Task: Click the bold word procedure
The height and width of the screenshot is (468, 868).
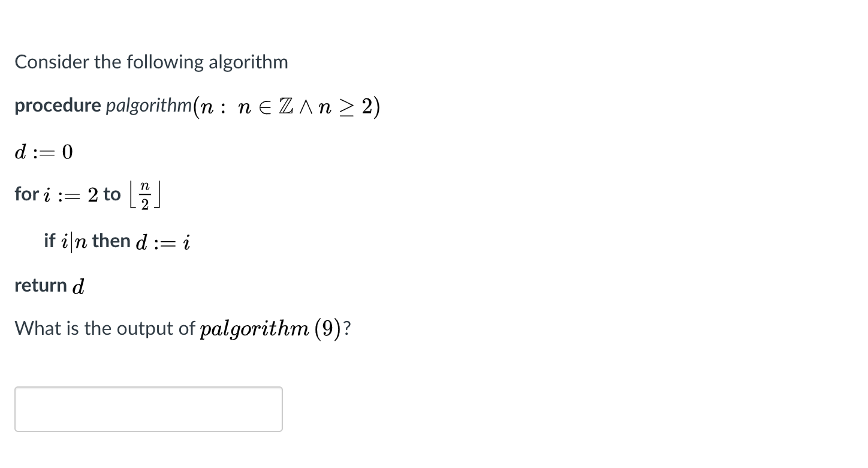Action: tap(58, 105)
